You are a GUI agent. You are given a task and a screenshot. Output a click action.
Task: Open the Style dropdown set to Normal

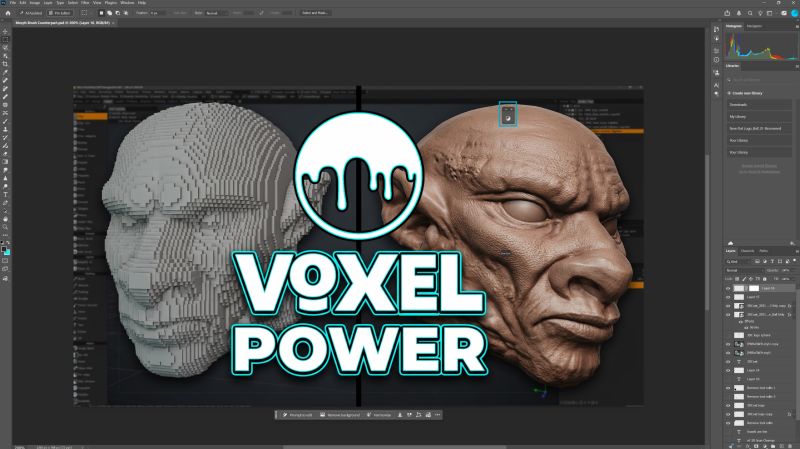click(216, 13)
